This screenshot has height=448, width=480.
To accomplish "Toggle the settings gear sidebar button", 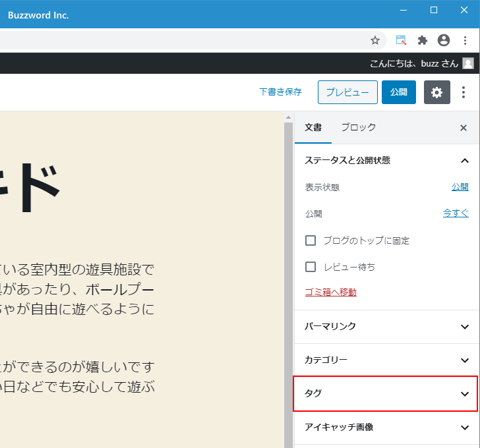I will tap(437, 92).
